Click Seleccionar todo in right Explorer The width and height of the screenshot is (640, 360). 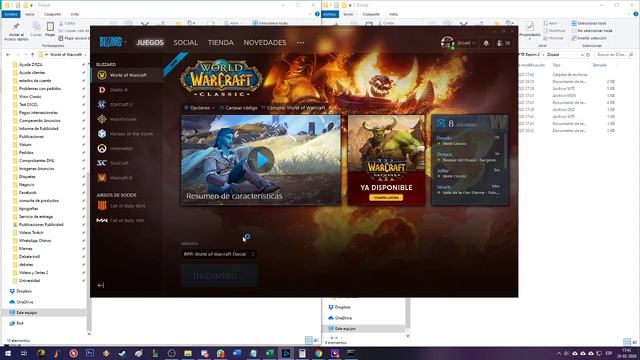click(588, 23)
